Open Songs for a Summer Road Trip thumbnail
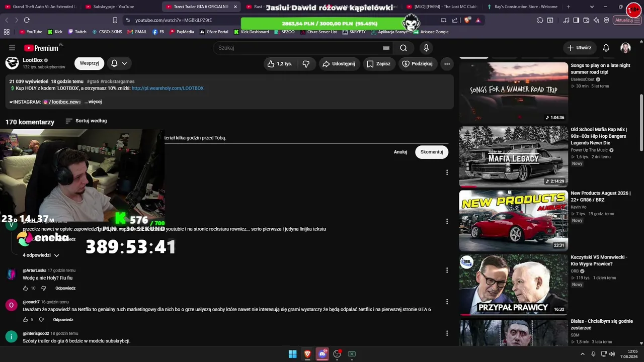Image resolution: width=644 pixels, height=362 pixels. [x=513, y=93]
